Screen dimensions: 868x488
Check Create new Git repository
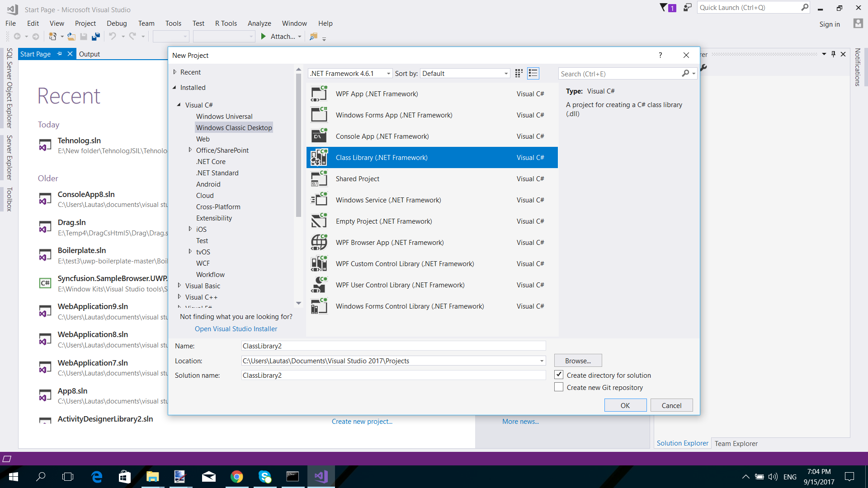pos(559,387)
